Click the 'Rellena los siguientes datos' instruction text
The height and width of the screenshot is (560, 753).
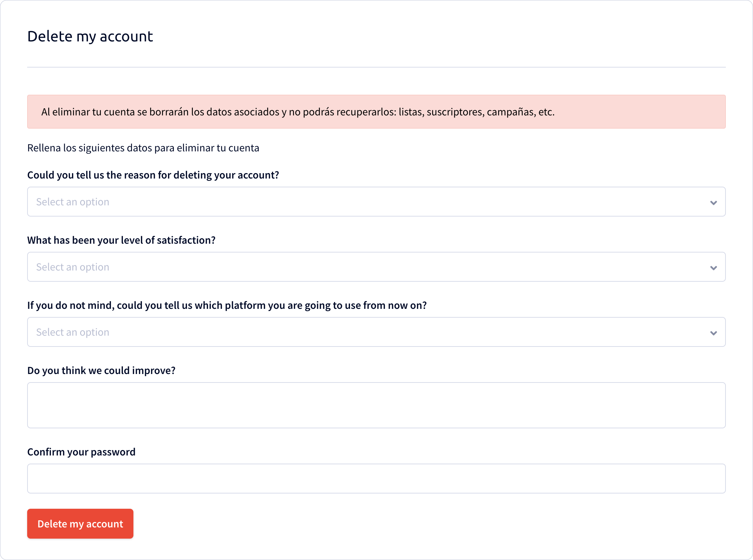(x=143, y=148)
